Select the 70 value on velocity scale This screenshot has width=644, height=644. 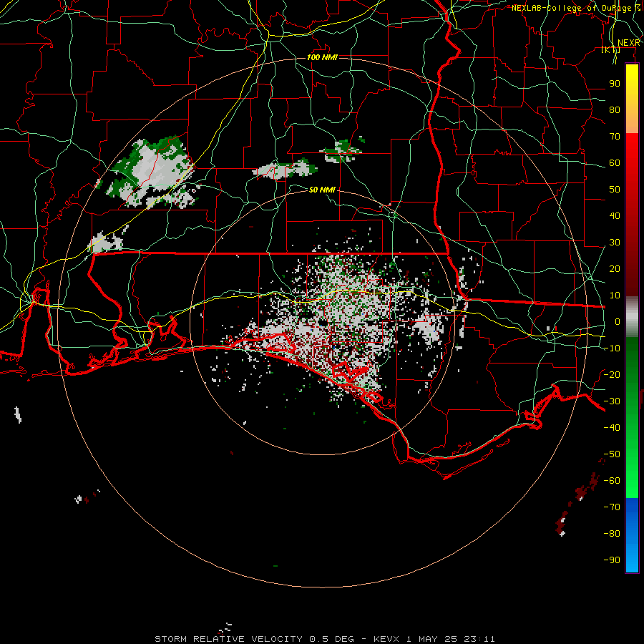(x=615, y=137)
